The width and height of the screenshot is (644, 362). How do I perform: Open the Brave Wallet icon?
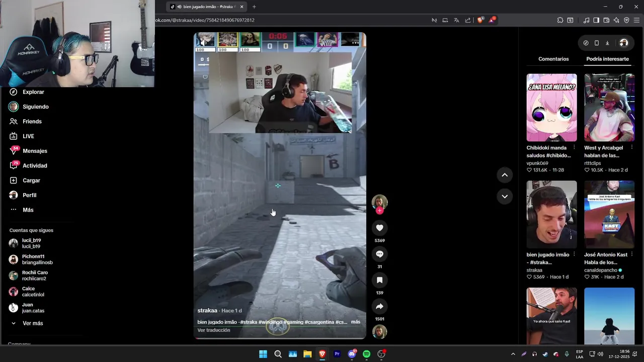[x=606, y=20]
